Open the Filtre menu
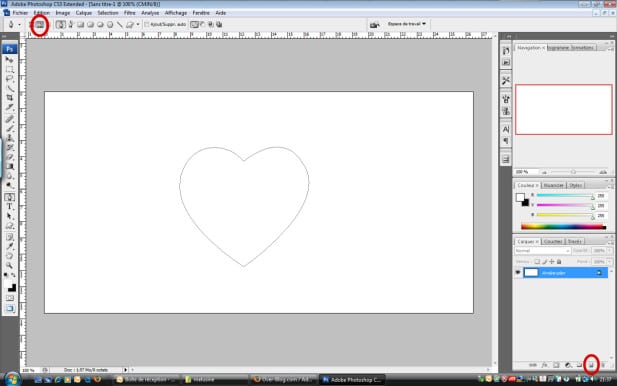The height and width of the screenshot is (386, 617). 130,13
